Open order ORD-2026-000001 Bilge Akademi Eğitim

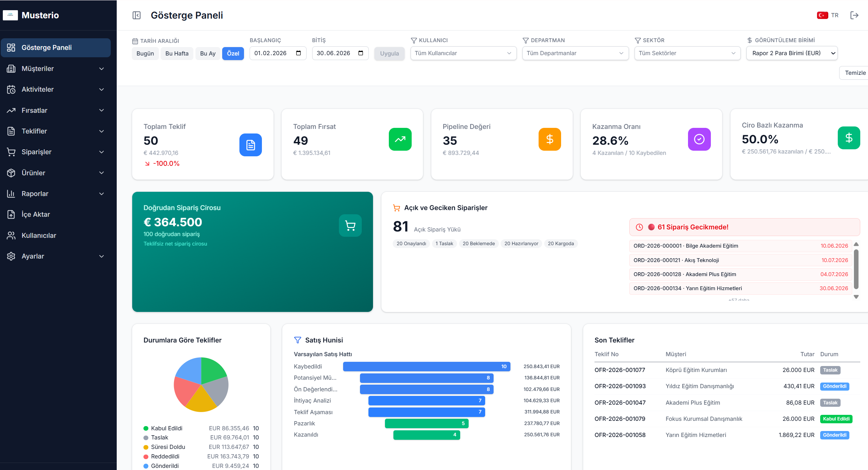coord(740,246)
